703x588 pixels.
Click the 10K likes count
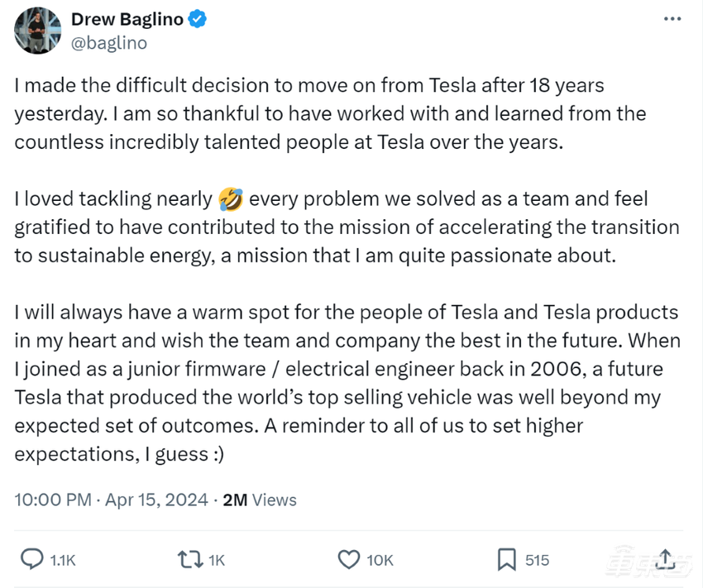pos(380,561)
